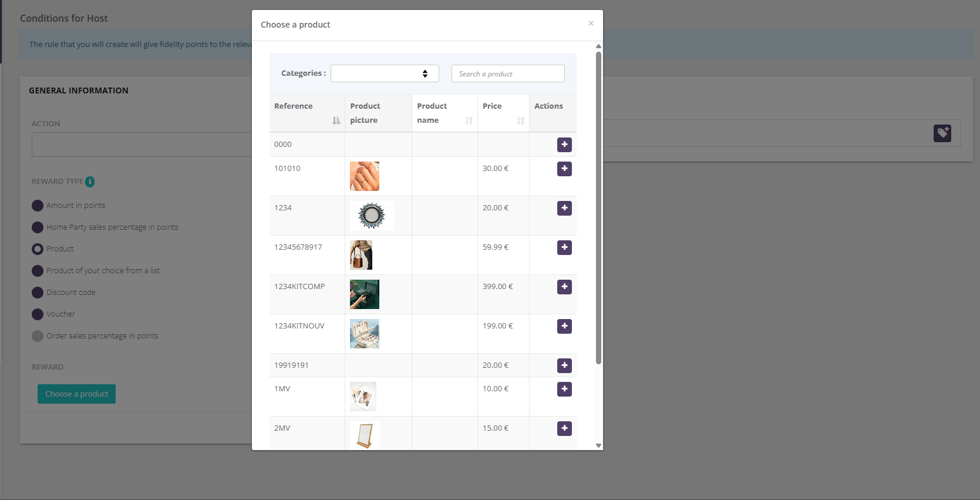Click the modal's vertical scrollbar

coord(598,206)
